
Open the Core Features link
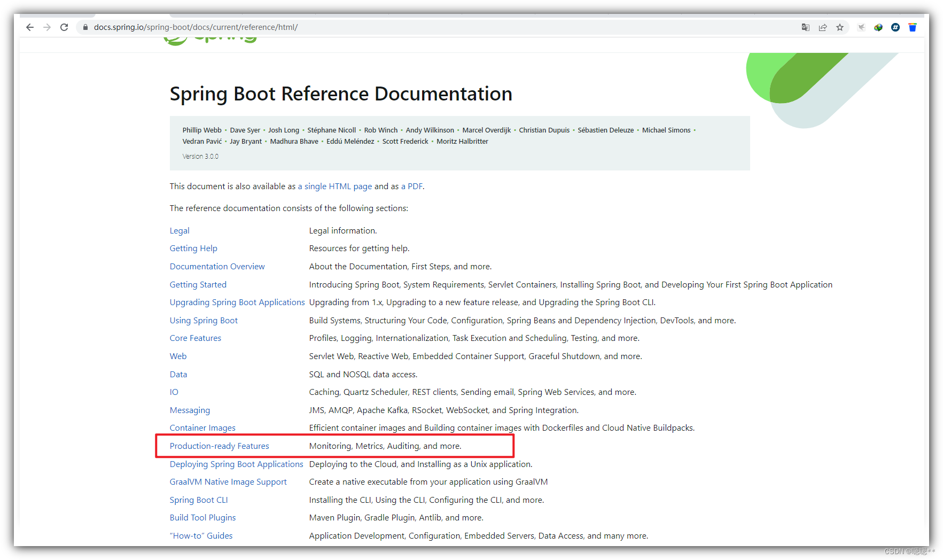pos(196,338)
